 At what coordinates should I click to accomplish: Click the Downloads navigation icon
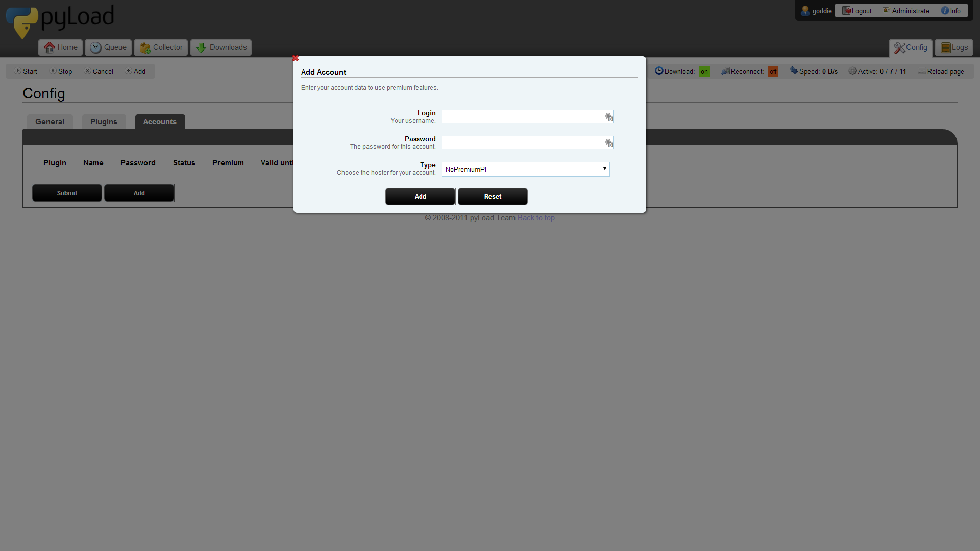[201, 47]
